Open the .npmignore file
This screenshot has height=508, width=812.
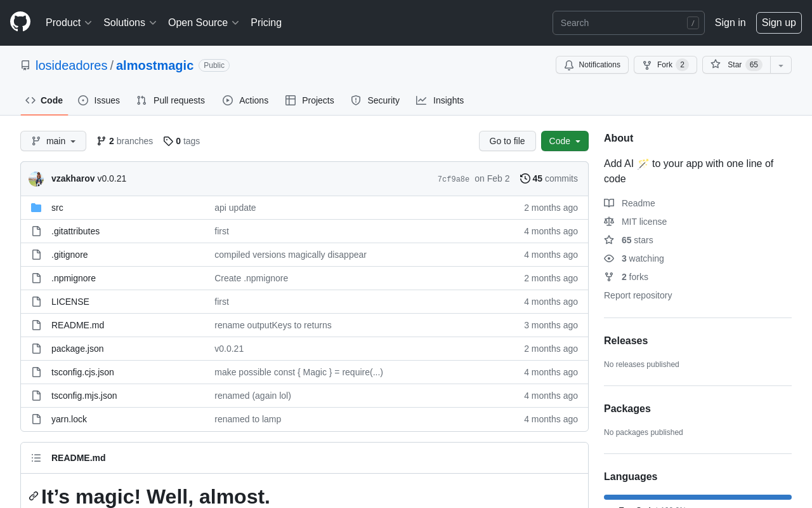coord(74,278)
